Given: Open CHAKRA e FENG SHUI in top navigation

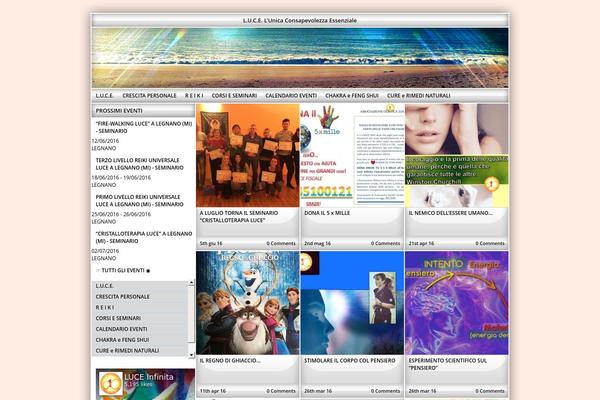Looking at the screenshot, I should pos(352,95).
